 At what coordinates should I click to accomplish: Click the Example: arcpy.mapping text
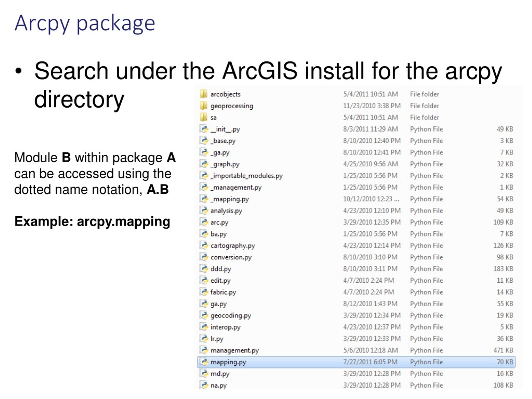tap(92, 222)
